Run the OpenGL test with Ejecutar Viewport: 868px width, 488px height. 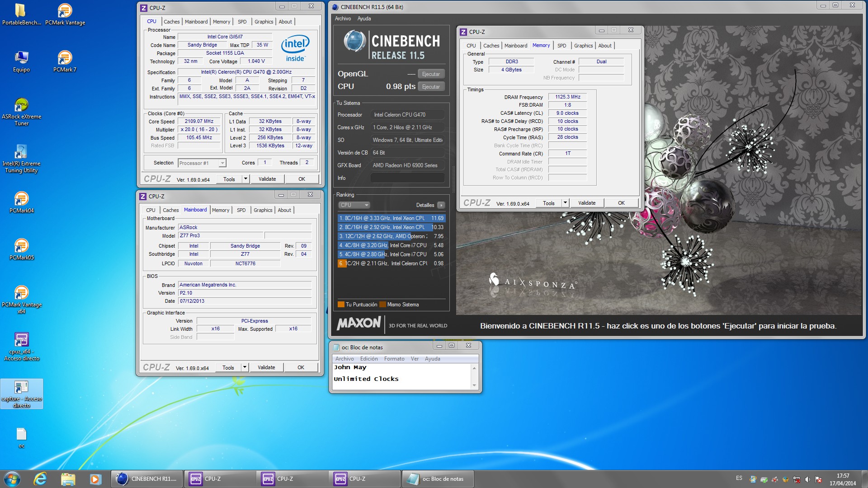(431, 74)
